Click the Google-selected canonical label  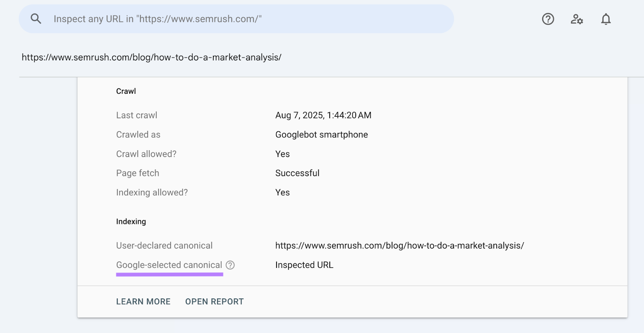click(169, 265)
